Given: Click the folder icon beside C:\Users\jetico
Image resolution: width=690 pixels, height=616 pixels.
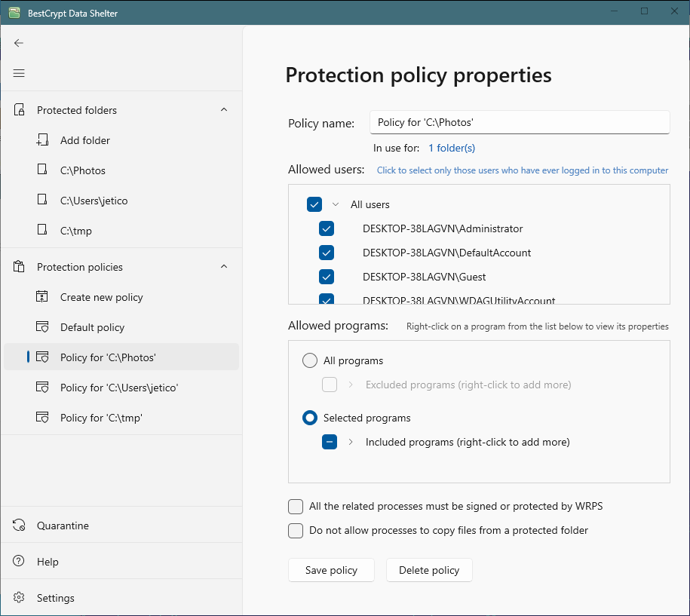Looking at the screenshot, I should pos(42,201).
